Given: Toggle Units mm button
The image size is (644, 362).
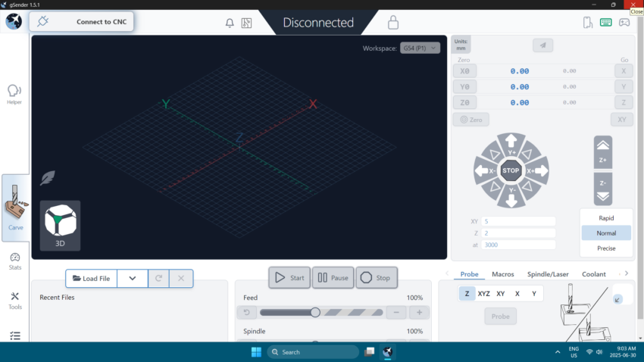Looking at the screenshot, I should click(x=461, y=45).
